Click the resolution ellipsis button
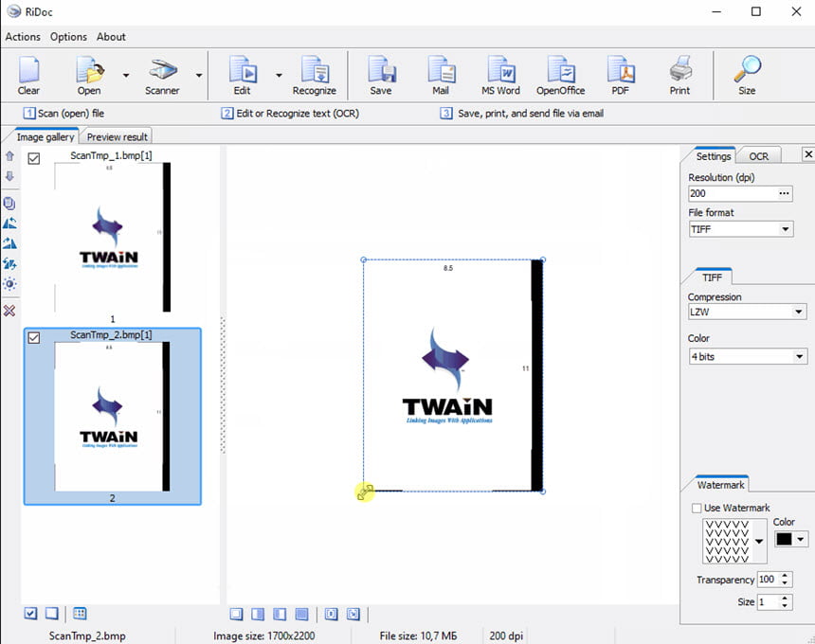The height and width of the screenshot is (644, 815). [x=785, y=193]
